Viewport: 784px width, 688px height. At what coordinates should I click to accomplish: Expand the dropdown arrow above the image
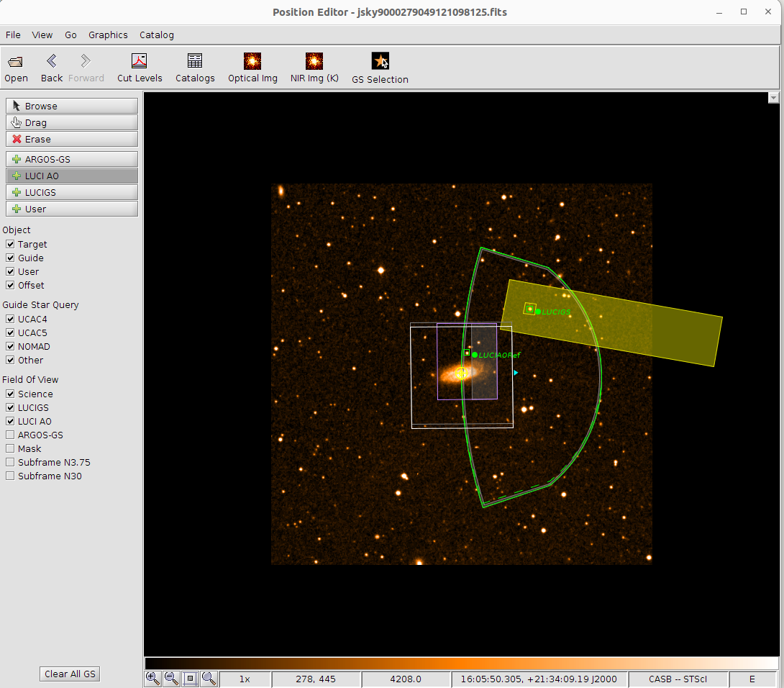774,98
